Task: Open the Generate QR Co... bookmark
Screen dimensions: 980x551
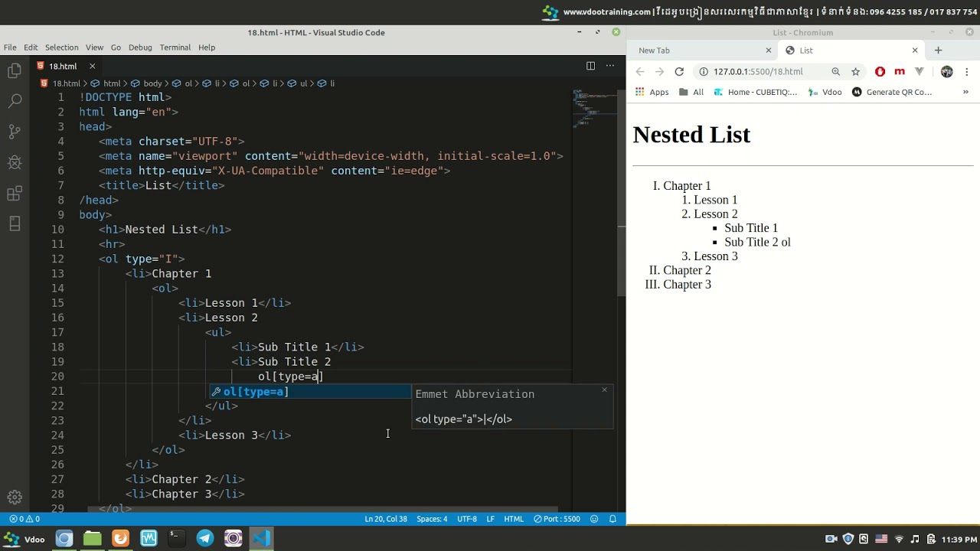Action: pos(892,92)
